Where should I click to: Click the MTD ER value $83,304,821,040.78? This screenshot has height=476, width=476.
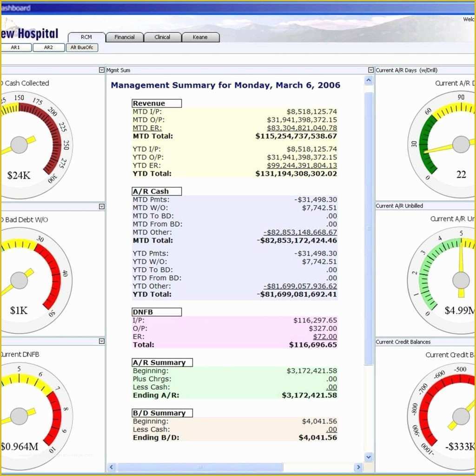point(302,128)
